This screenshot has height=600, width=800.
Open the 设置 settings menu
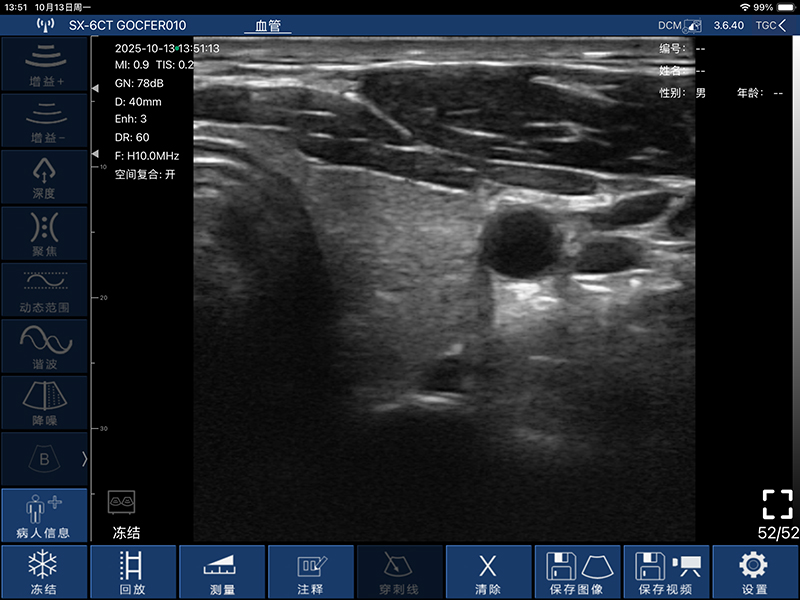[753, 572]
